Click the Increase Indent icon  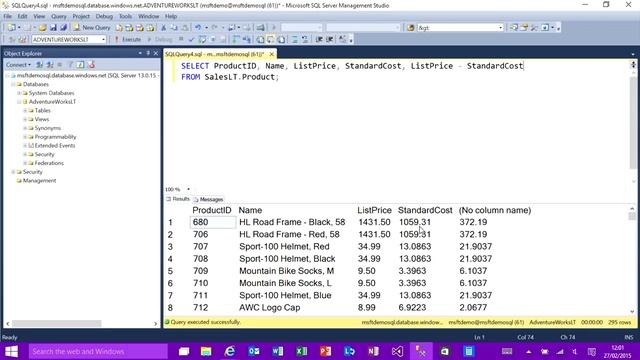329,40
